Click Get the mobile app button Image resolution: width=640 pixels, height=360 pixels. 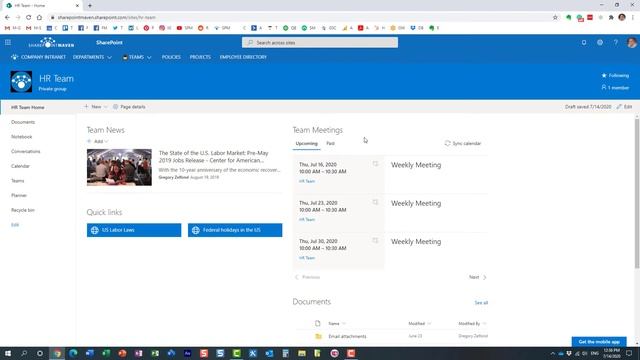[x=599, y=342]
